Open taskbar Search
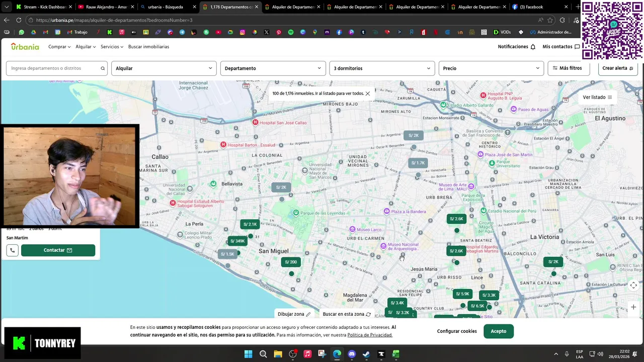 263,354
